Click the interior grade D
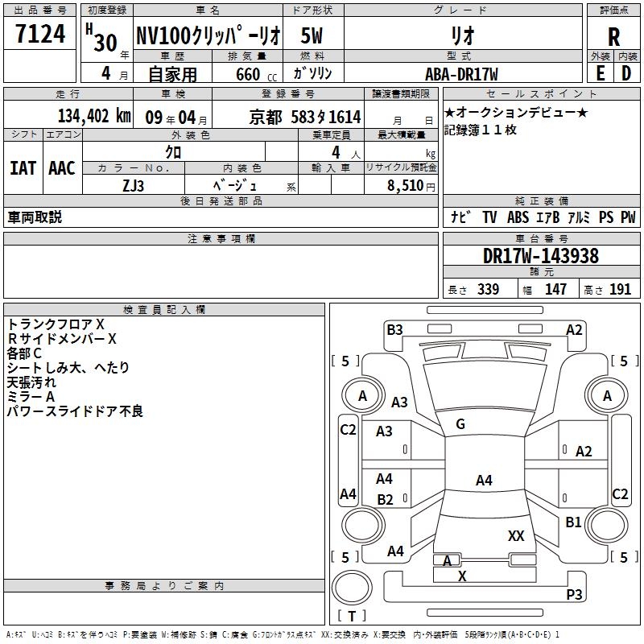 click(x=626, y=74)
